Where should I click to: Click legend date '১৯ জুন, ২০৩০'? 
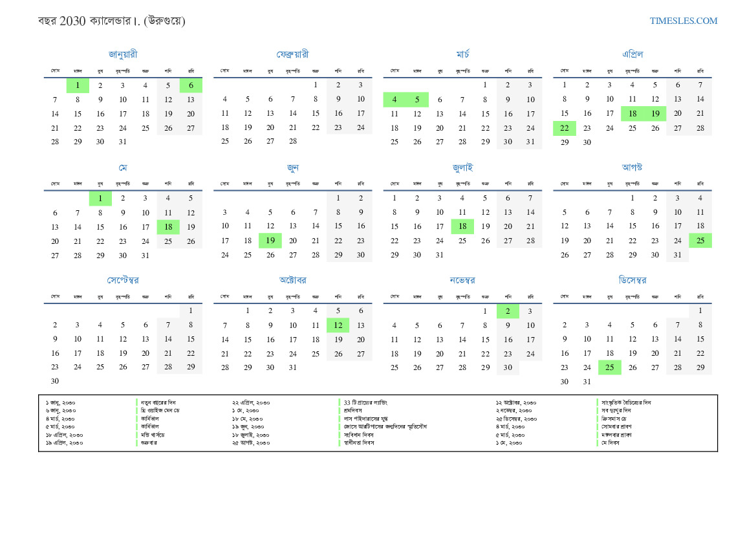click(x=248, y=427)
